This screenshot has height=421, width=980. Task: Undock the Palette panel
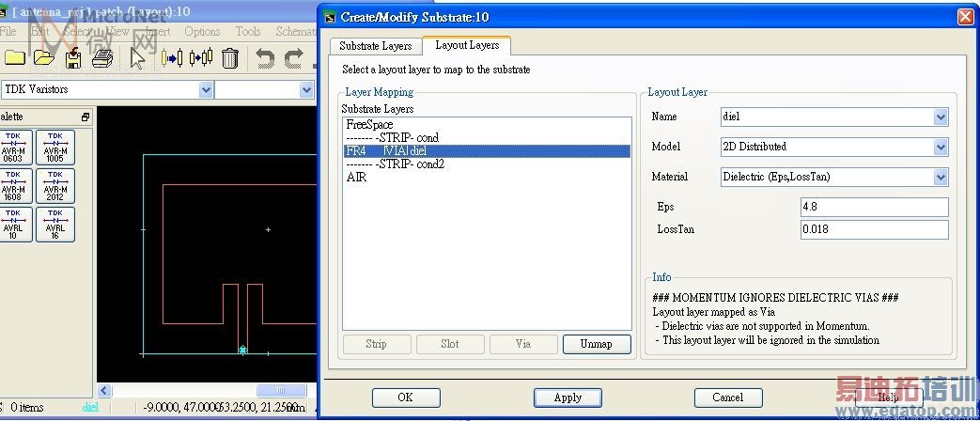[86, 117]
